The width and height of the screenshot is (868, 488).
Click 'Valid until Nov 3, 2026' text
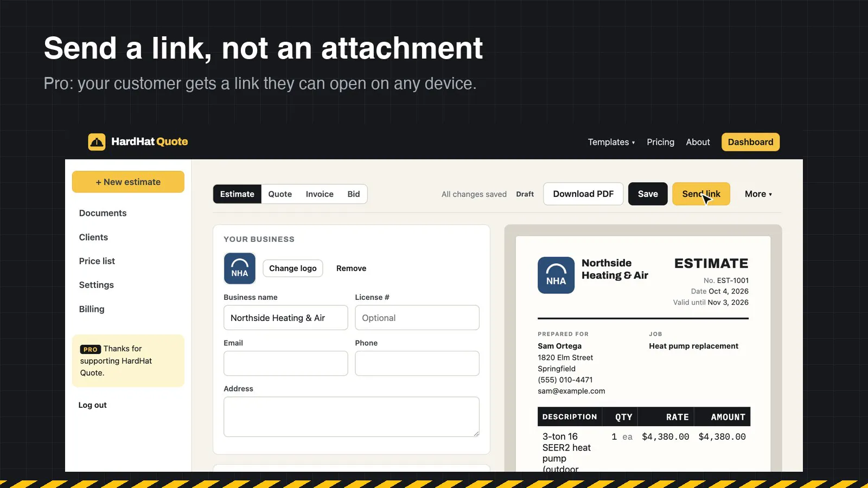coord(711,302)
